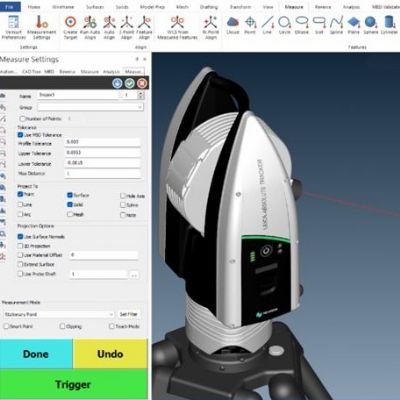Click the Done button
This screenshot has height=400, width=400.
[x=36, y=354]
